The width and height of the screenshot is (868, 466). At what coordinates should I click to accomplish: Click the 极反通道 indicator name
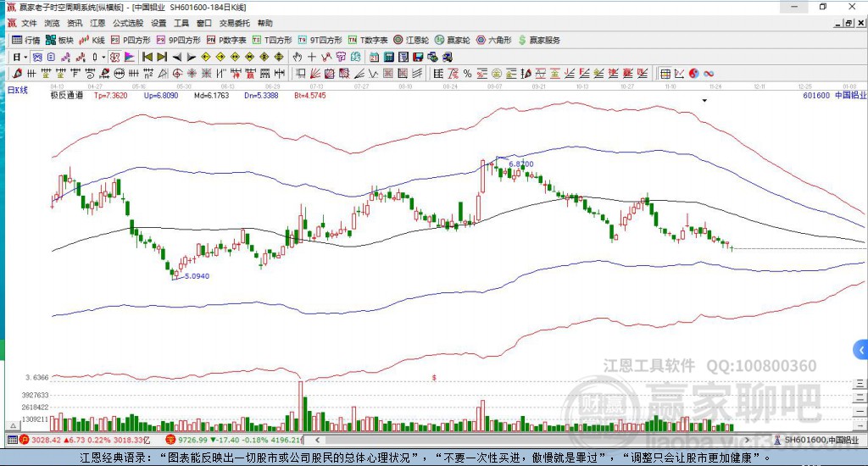click(x=67, y=95)
